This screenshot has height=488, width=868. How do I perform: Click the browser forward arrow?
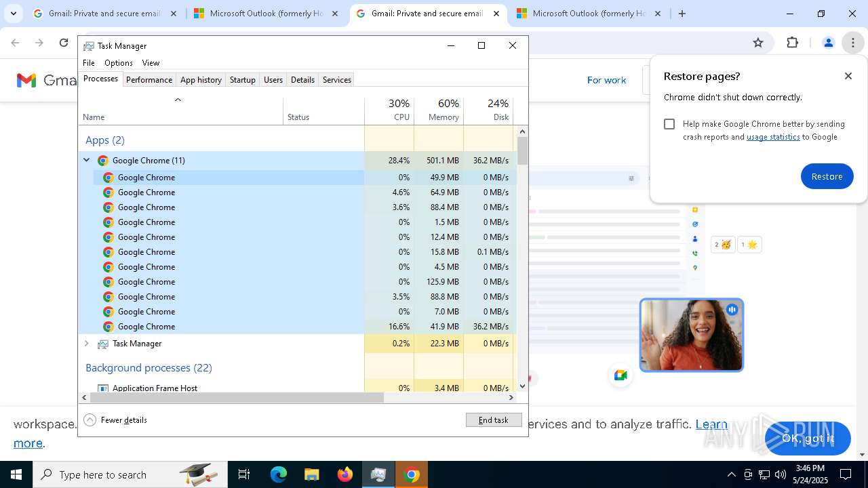coord(39,43)
